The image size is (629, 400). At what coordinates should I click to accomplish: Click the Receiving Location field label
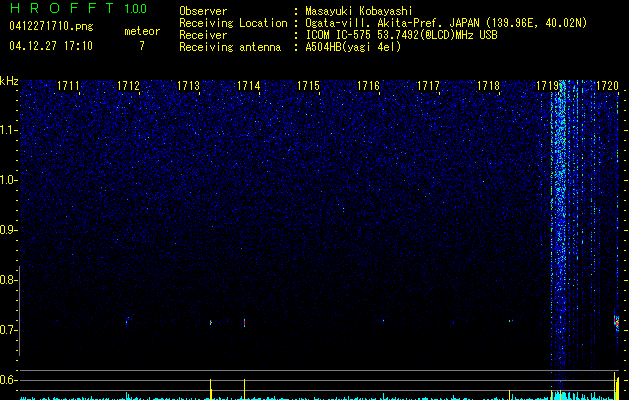(233, 23)
